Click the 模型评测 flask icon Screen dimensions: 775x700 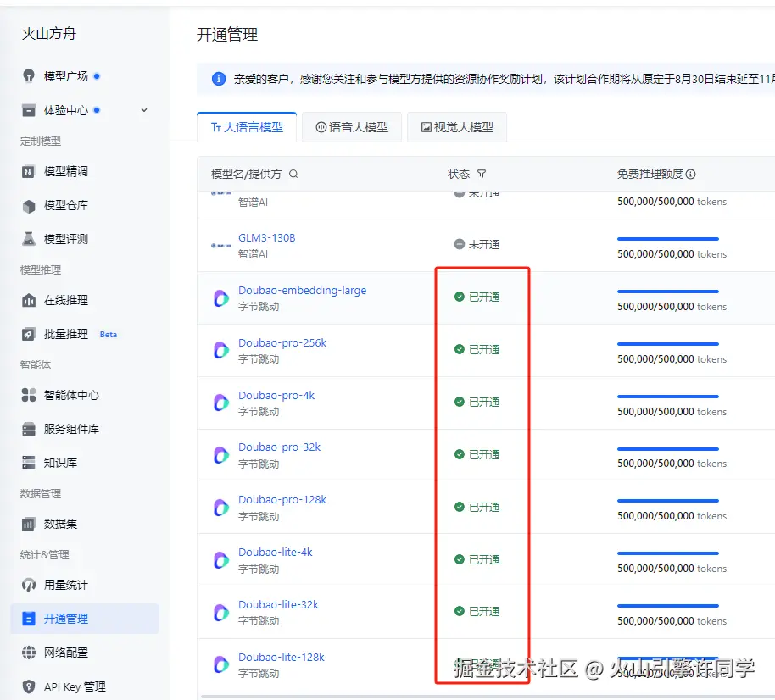[x=29, y=239]
